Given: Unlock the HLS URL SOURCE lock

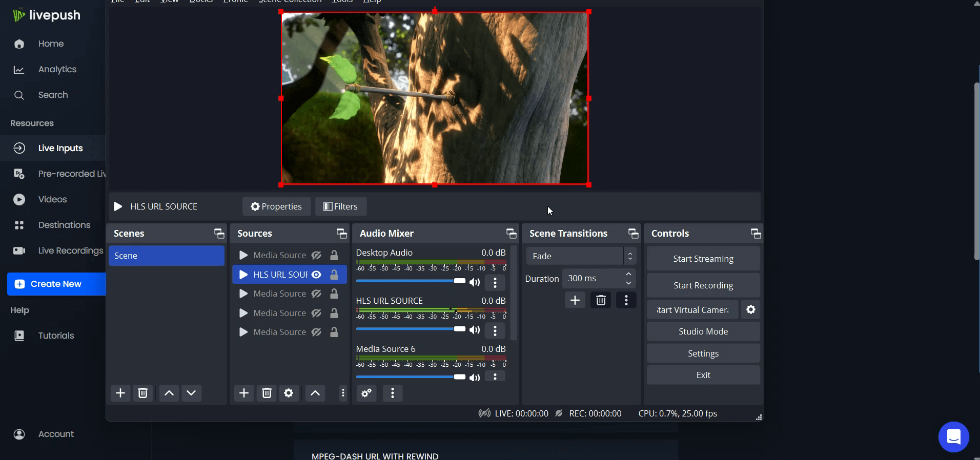Looking at the screenshot, I should click(x=334, y=275).
